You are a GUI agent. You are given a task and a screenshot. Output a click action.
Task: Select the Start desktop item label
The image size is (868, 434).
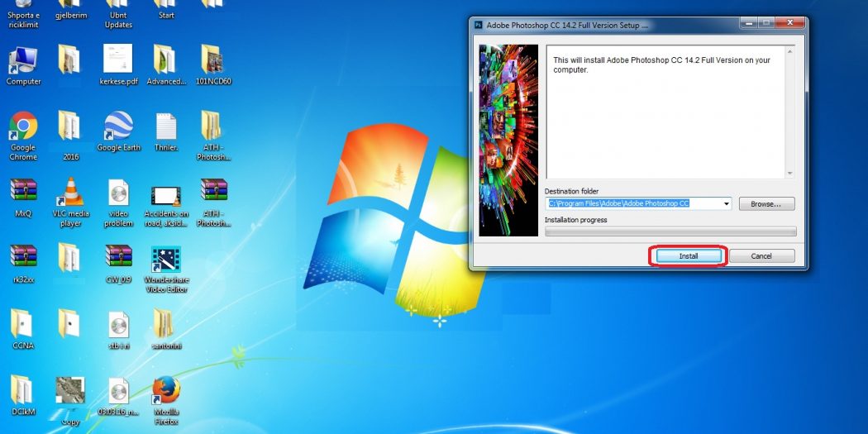(x=166, y=16)
